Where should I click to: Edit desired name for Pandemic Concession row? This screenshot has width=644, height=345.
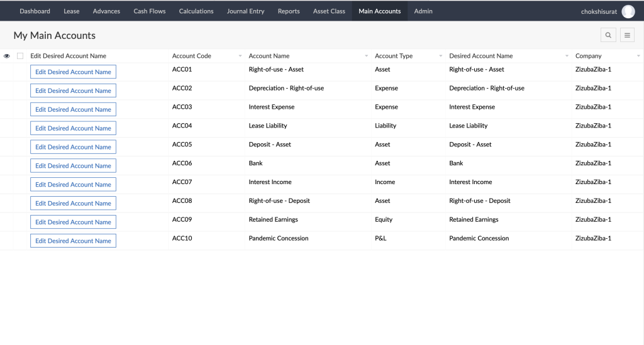(x=73, y=241)
